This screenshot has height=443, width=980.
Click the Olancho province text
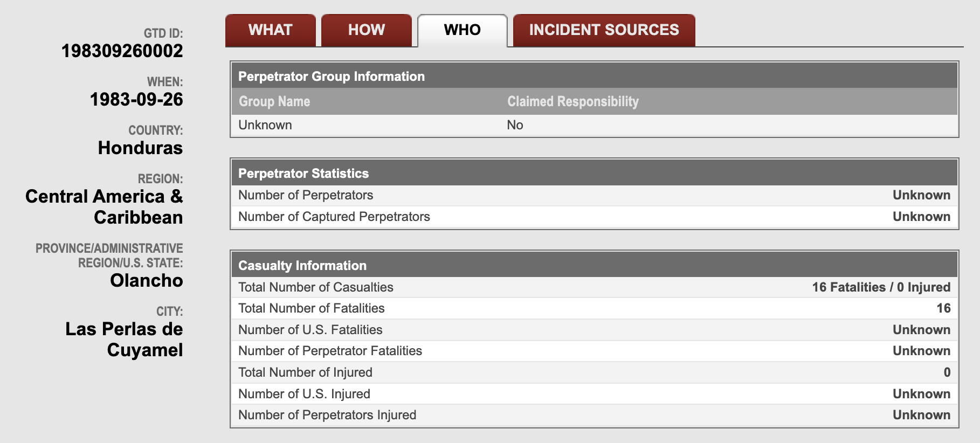[147, 280]
